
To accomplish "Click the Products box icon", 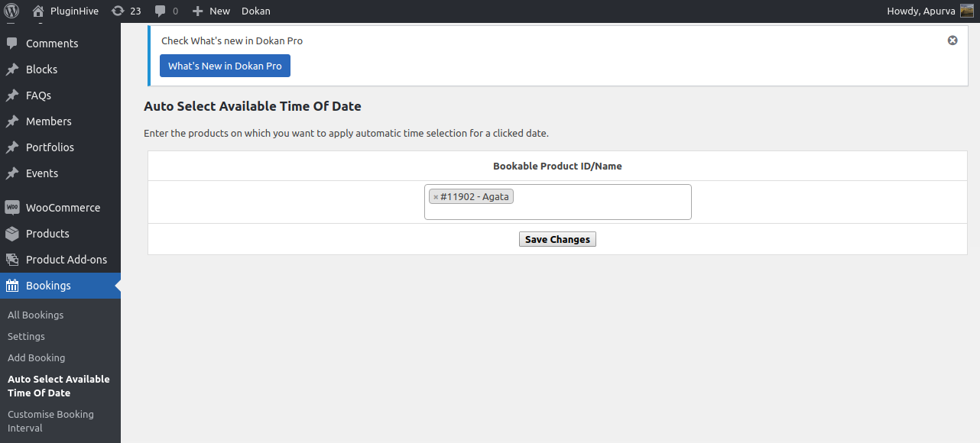I will coord(12,234).
